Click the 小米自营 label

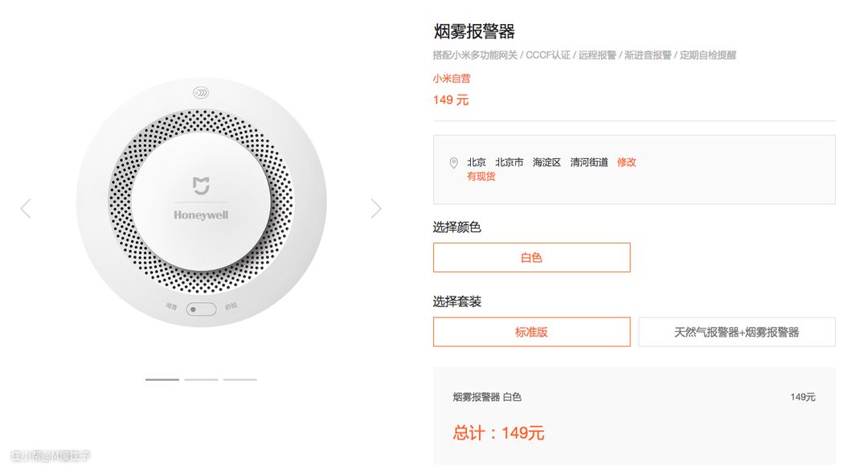click(452, 79)
